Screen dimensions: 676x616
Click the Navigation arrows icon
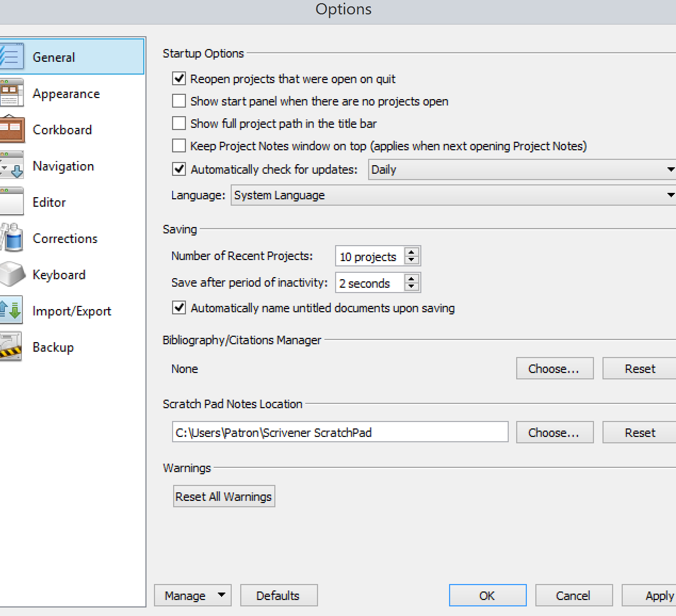11,166
